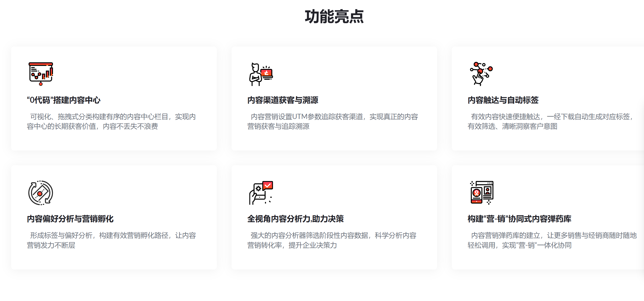Open the 内容渠道获客与溯源 card title

coord(283,100)
